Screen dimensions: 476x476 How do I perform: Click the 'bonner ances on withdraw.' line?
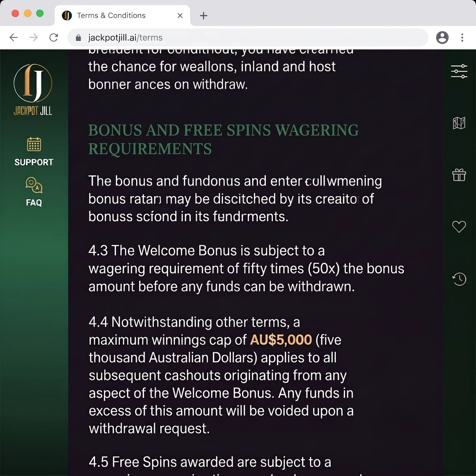click(168, 84)
